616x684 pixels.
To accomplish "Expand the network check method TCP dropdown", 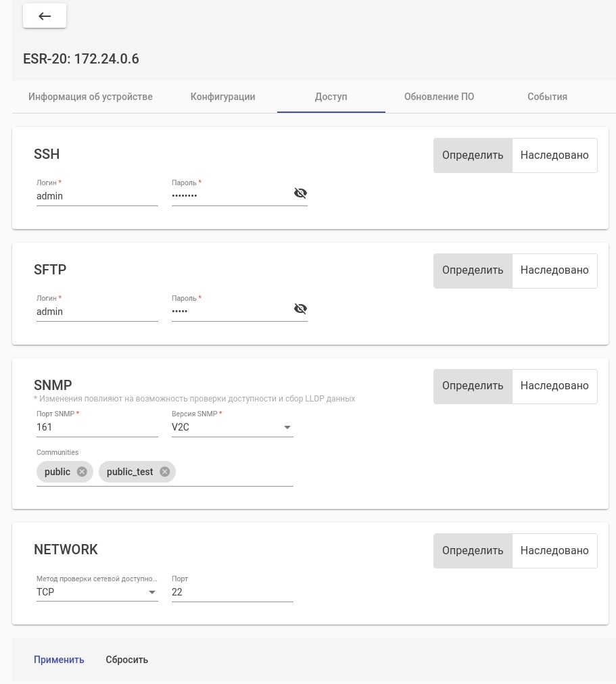I will tap(97, 592).
